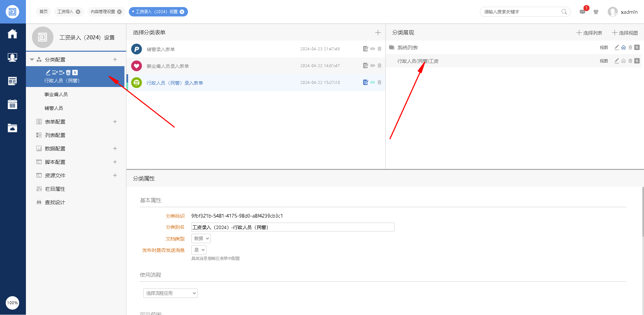This screenshot has height=315, width=644.
Task: Add a new item under 脚本配置
Action: [x=115, y=162]
